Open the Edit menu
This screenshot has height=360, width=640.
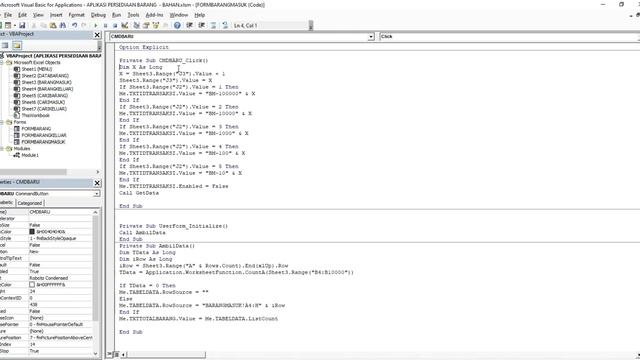[22, 15]
